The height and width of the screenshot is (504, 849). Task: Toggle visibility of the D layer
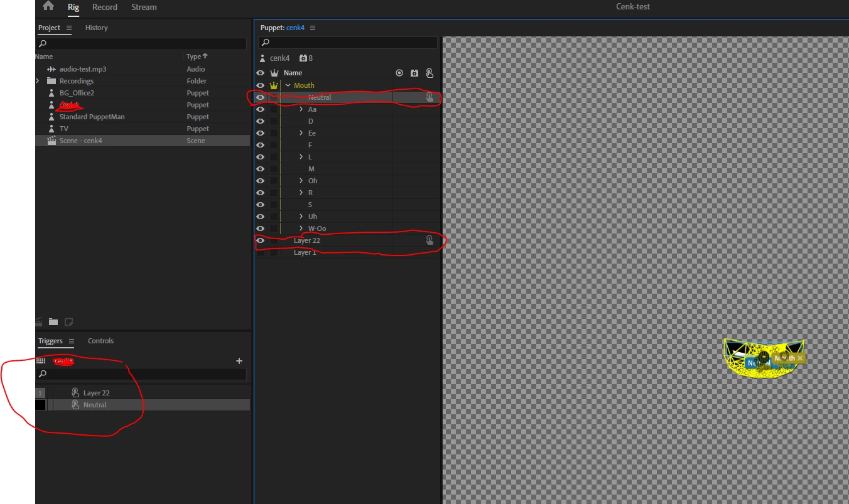coord(261,121)
